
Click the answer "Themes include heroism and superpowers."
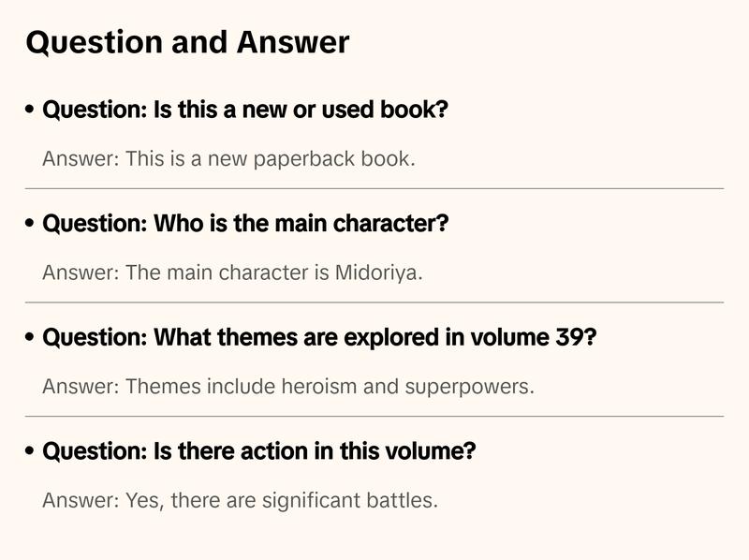coord(288,386)
